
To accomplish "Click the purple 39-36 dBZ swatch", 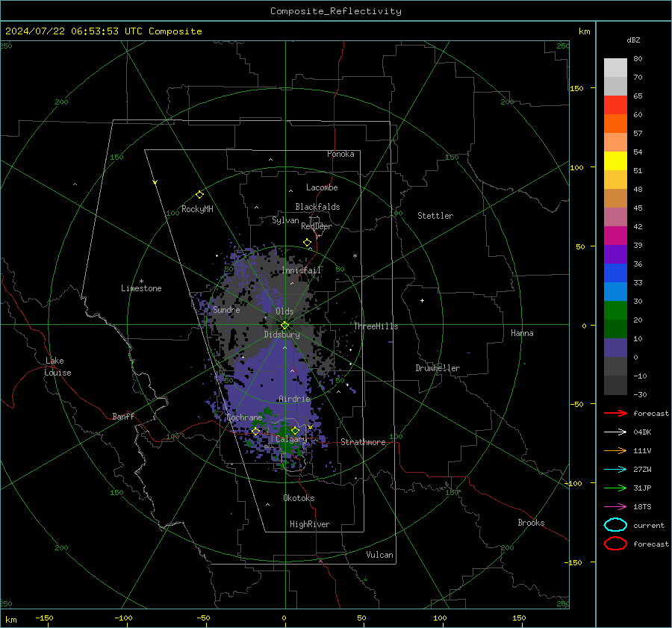I will (615, 255).
